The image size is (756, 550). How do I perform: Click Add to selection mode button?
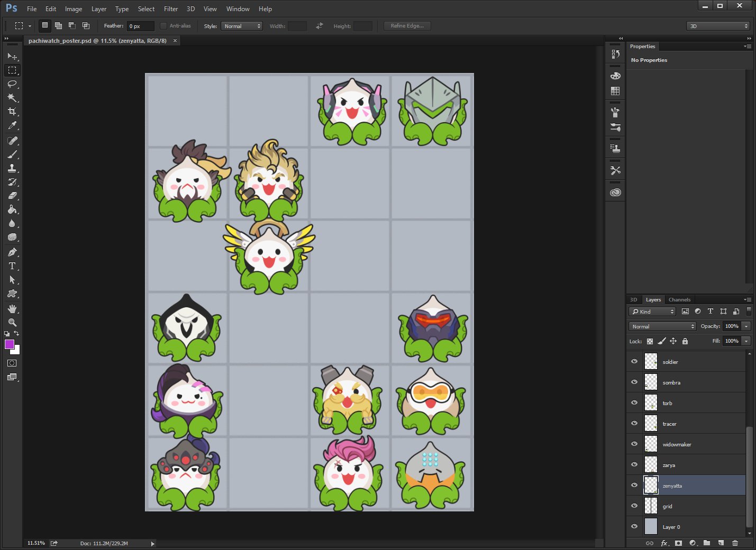pos(58,25)
